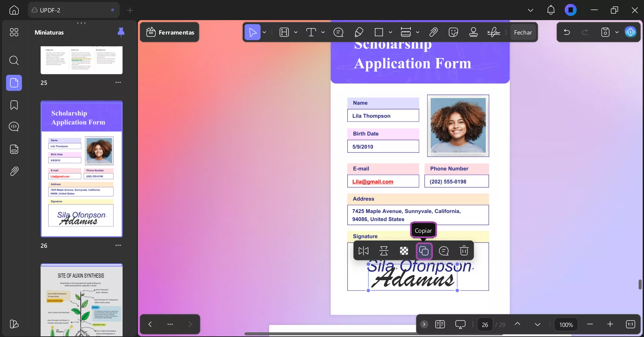644x337 pixels.
Task: Open the thumbnails grid view in sidebar
Action: pos(14,32)
